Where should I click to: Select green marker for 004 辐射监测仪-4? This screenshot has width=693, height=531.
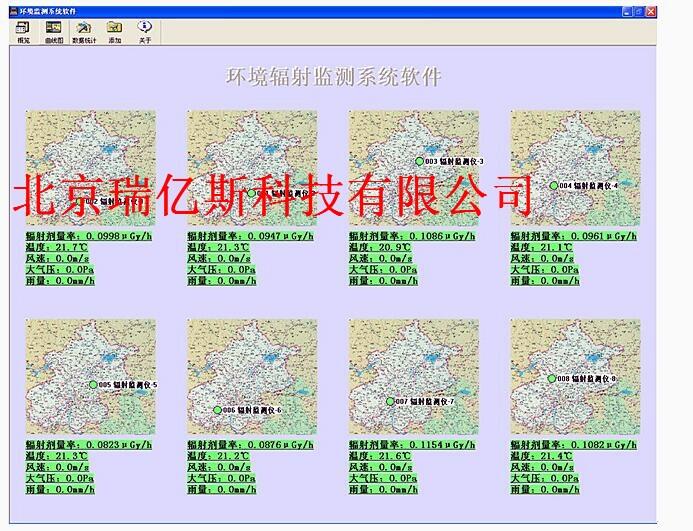tap(553, 186)
